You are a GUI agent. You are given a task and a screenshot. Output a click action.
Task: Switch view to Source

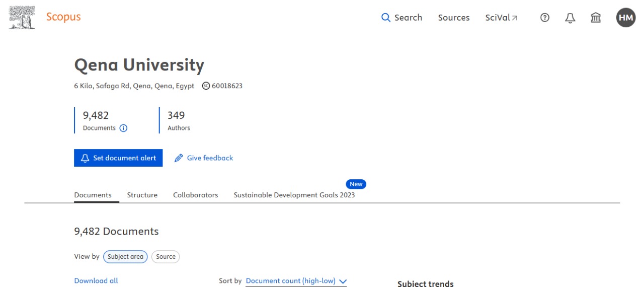[166, 256]
